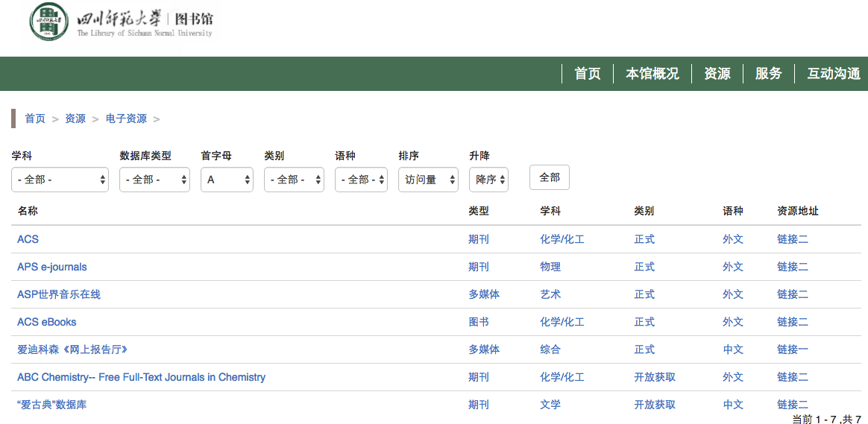Click 化学/化工 subject in the ACS eBooks row
Screen dimensions: 868x424
[x=562, y=322]
